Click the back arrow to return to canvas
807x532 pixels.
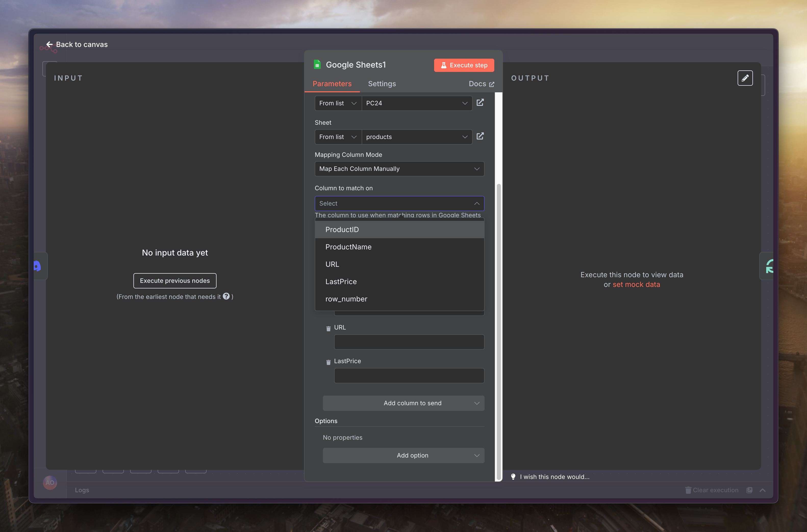pyautogui.click(x=49, y=44)
